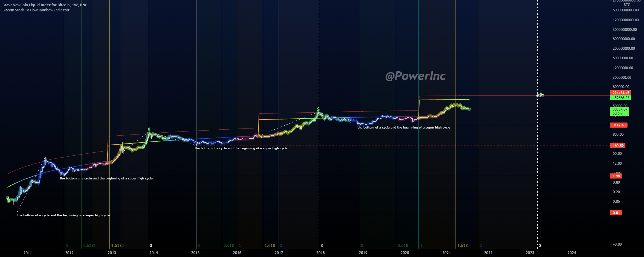Click the green 159666.32 price label
This screenshot has width=644, height=257.
620,98
